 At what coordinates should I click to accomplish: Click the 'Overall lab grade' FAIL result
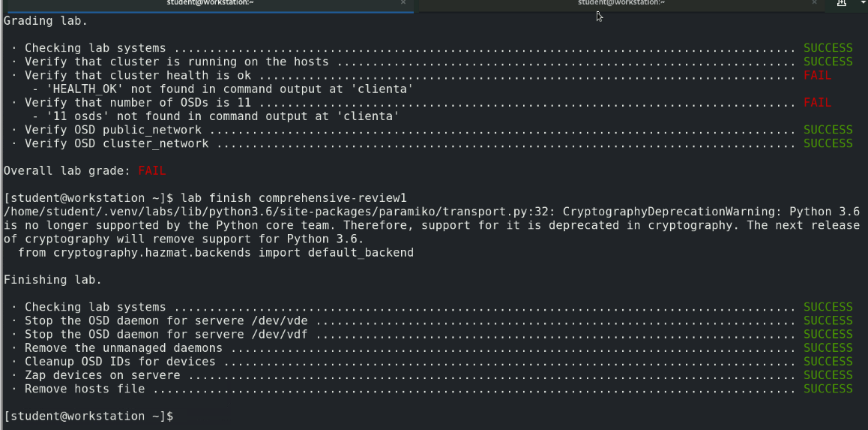[151, 171]
